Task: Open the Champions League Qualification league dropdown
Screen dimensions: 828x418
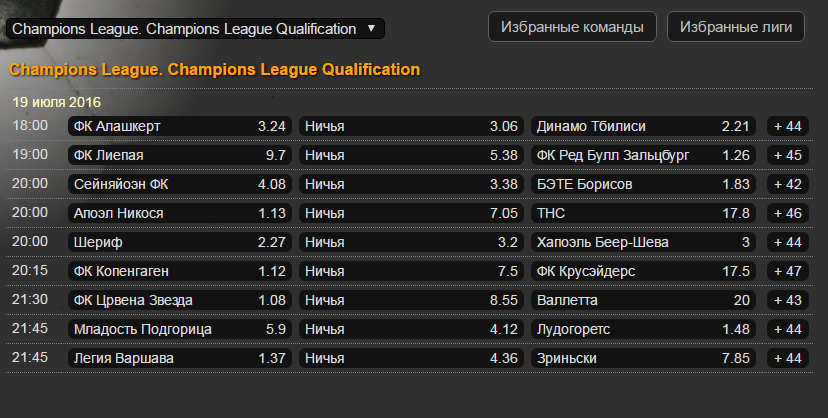Action: click(196, 29)
